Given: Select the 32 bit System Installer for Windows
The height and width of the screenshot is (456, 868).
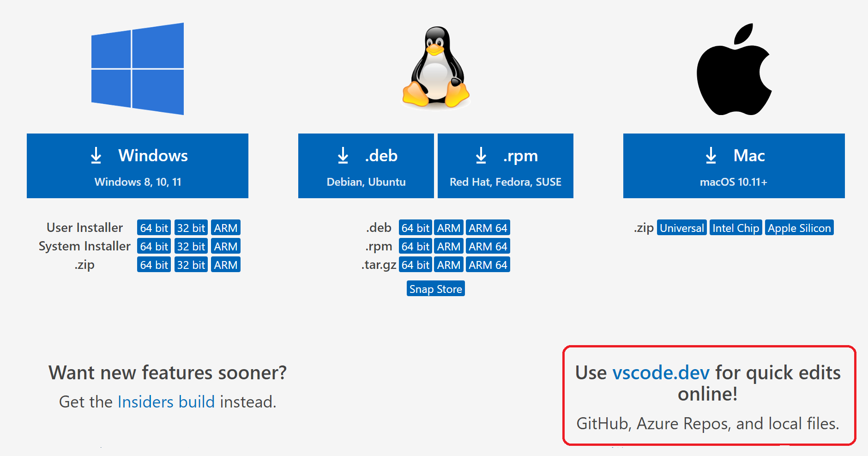Looking at the screenshot, I should [x=191, y=246].
